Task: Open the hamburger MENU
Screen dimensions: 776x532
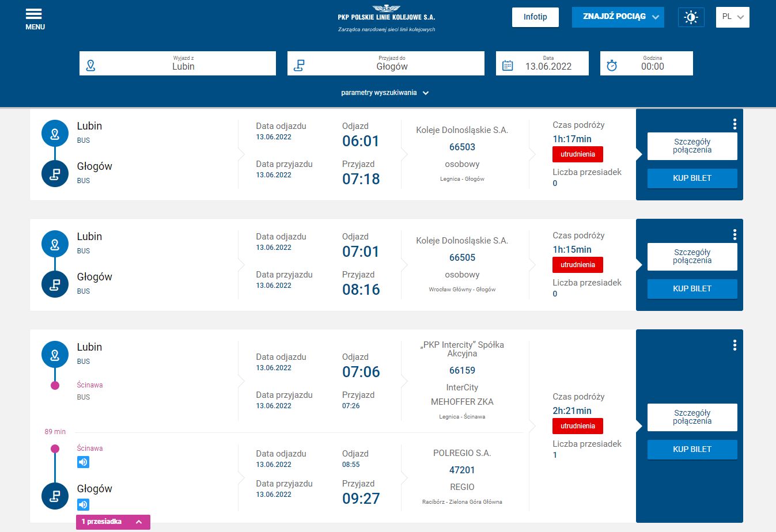Action: coord(35,19)
